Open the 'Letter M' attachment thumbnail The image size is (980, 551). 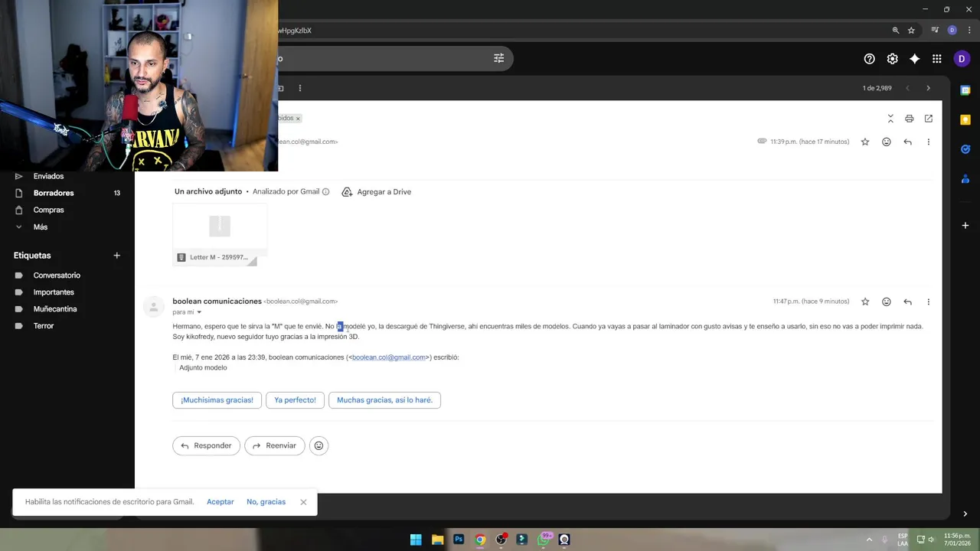tap(220, 234)
